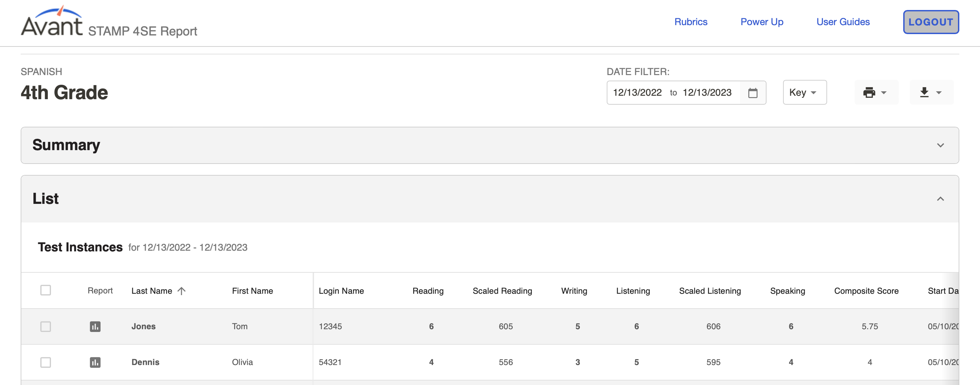Expand the Summary section
The height and width of the screenshot is (385, 980).
(x=940, y=145)
